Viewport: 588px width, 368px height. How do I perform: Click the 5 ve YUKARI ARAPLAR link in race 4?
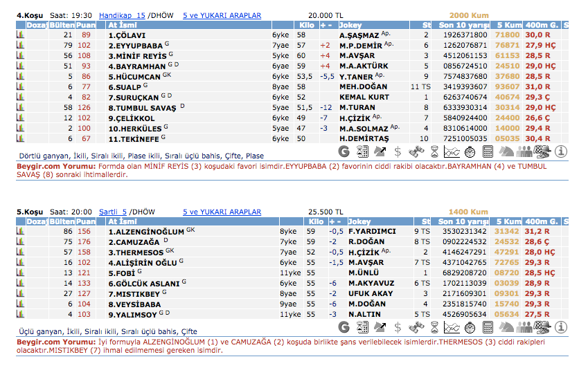tap(222, 15)
